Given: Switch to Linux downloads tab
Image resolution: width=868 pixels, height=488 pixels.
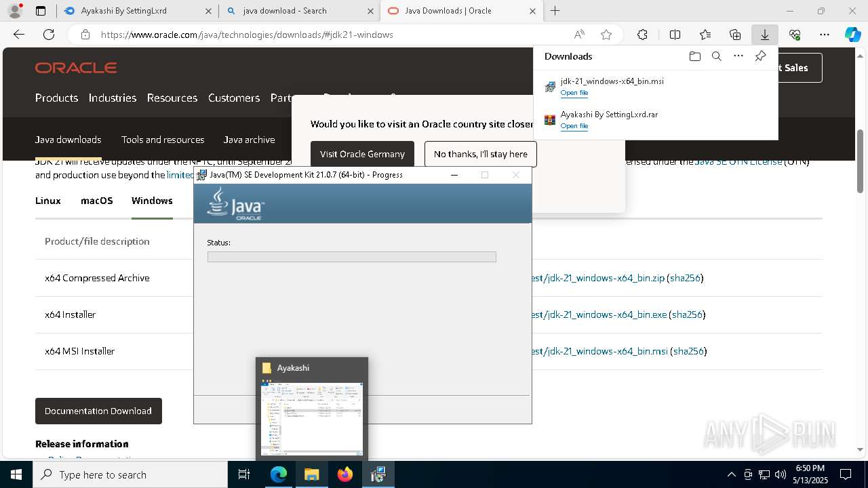Looking at the screenshot, I should coord(48,201).
